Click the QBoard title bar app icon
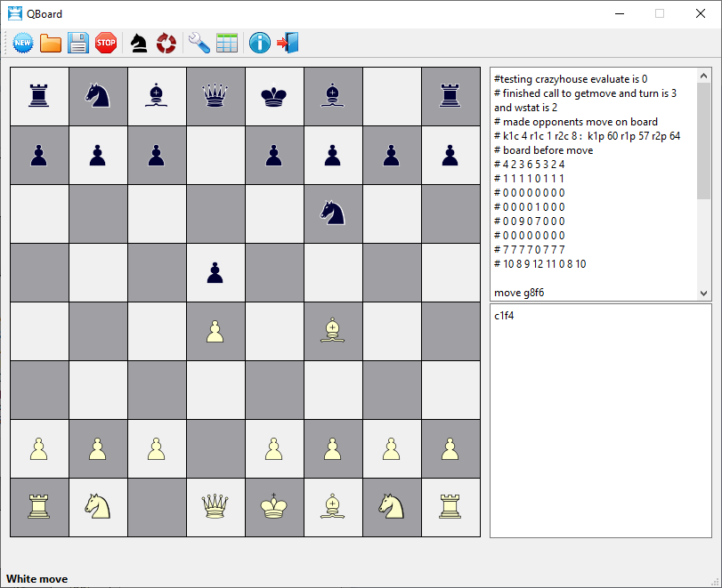 point(15,14)
